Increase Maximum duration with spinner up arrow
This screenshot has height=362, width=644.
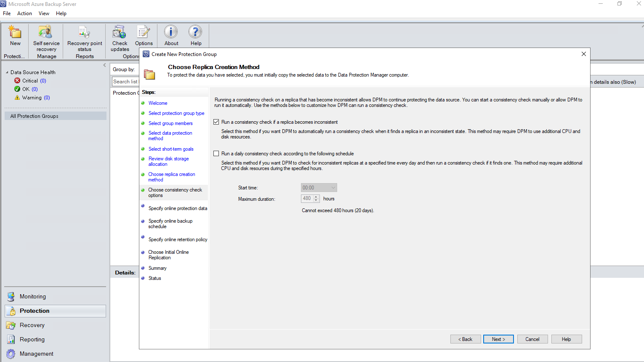point(316,197)
